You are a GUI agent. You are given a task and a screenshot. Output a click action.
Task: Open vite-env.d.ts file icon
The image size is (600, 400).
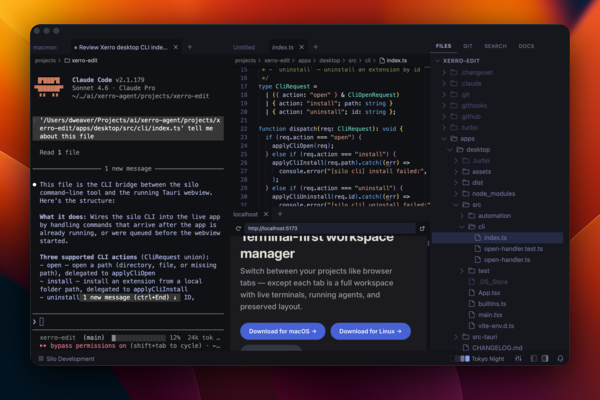coord(472,326)
